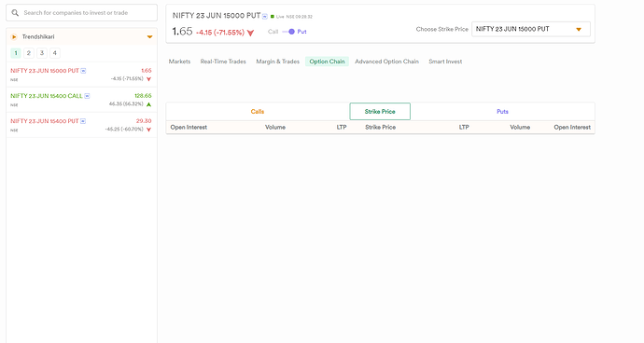
Task: Switch to the Margin & Trades tab
Action: tap(277, 62)
